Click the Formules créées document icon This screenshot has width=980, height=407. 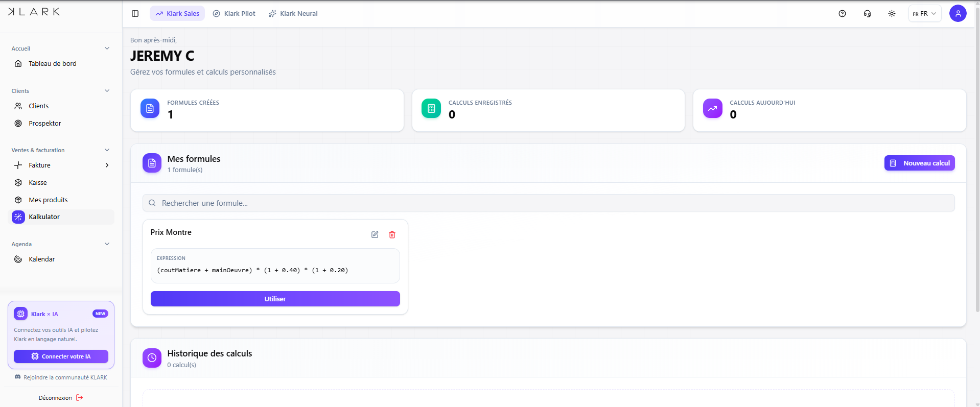[150, 108]
